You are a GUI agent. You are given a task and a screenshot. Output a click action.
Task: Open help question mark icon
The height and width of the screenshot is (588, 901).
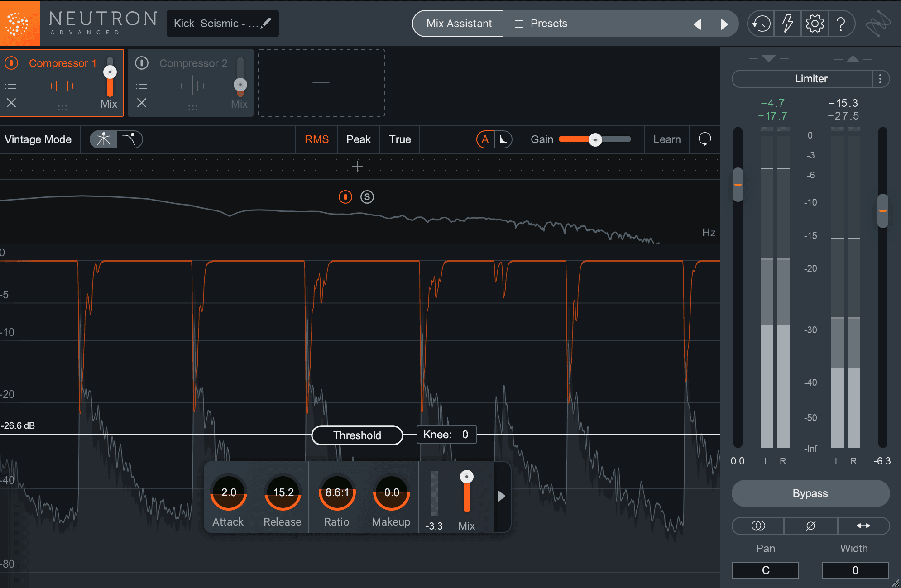841,24
